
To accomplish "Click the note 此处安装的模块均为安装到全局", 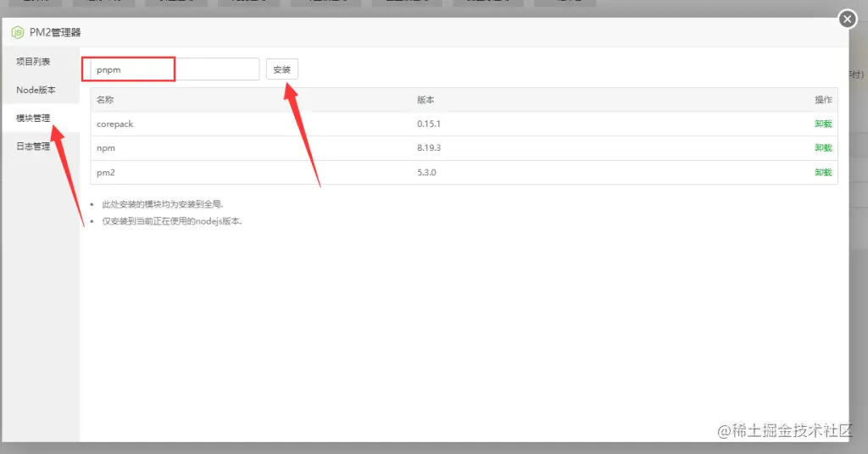I will click(x=163, y=204).
